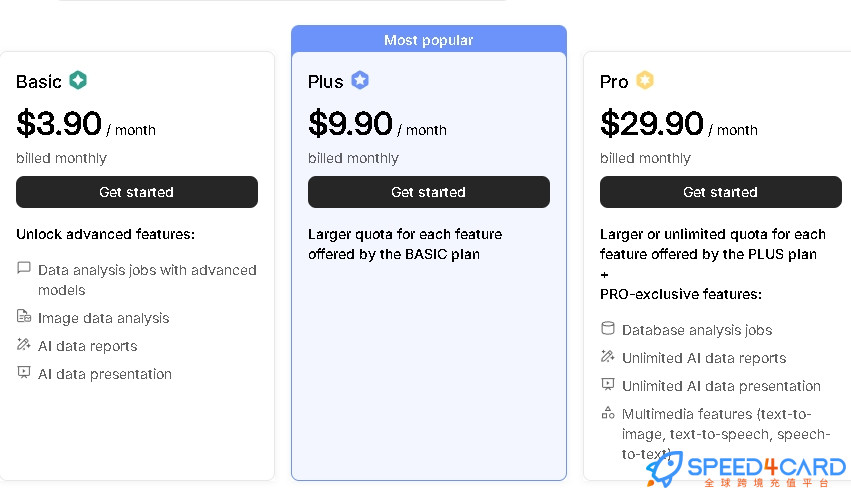Click the shapes icon beside Multimedia features
The image size is (851, 493).
pyautogui.click(x=608, y=413)
